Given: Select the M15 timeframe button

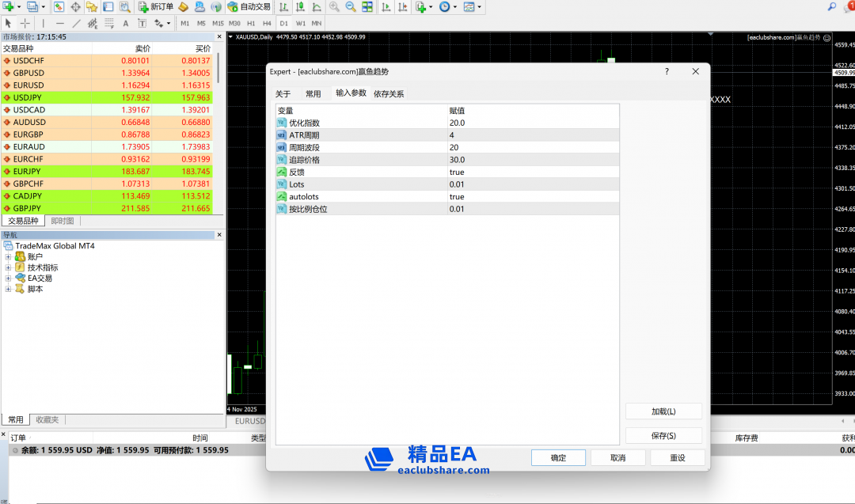Looking at the screenshot, I should (x=218, y=24).
